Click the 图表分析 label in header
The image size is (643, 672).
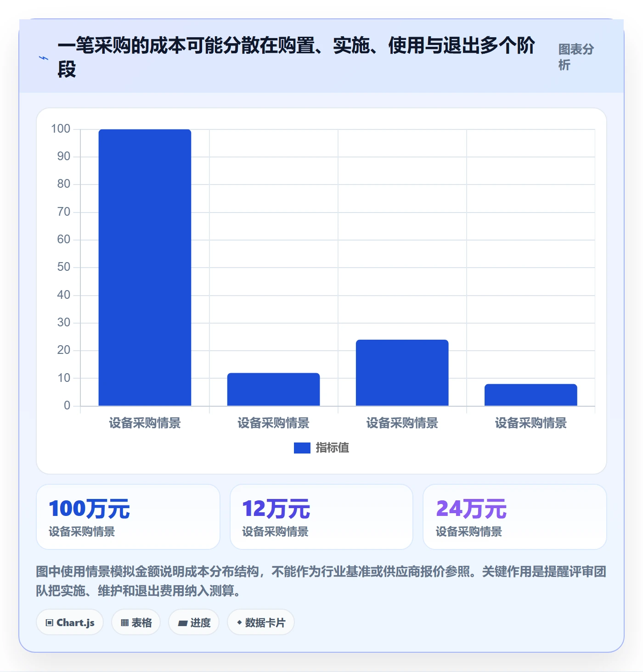pyautogui.click(x=576, y=57)
